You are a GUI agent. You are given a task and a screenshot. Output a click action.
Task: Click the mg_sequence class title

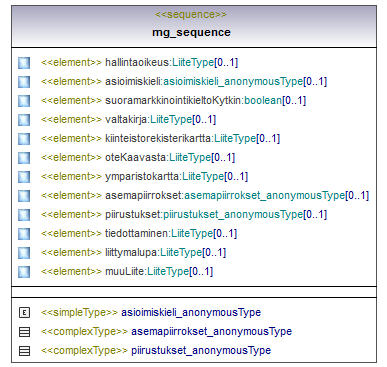(191, 32)
